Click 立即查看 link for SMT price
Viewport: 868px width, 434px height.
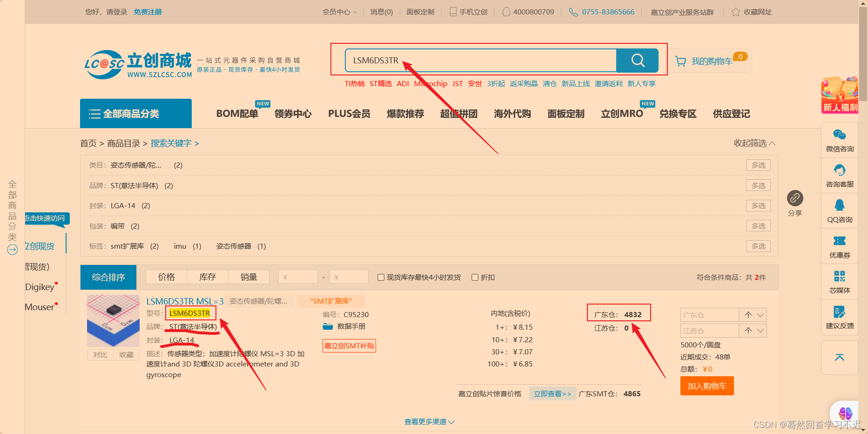552,394
